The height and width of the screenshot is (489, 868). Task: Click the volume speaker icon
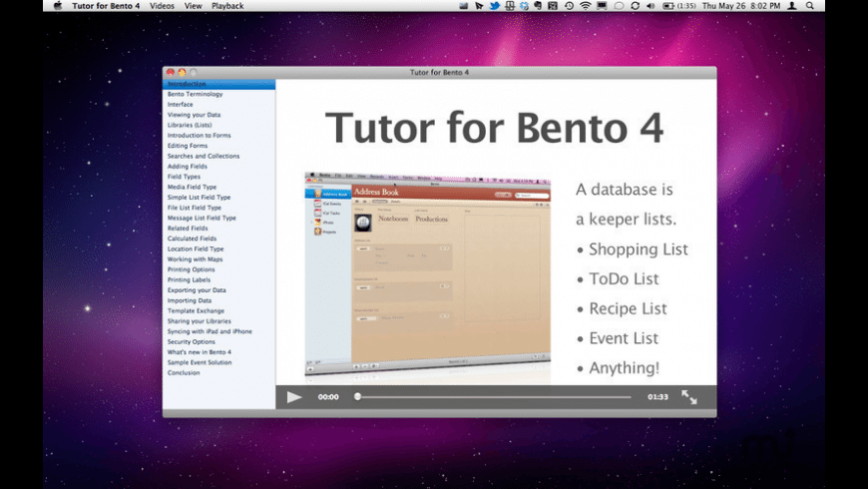click(651, 6)
